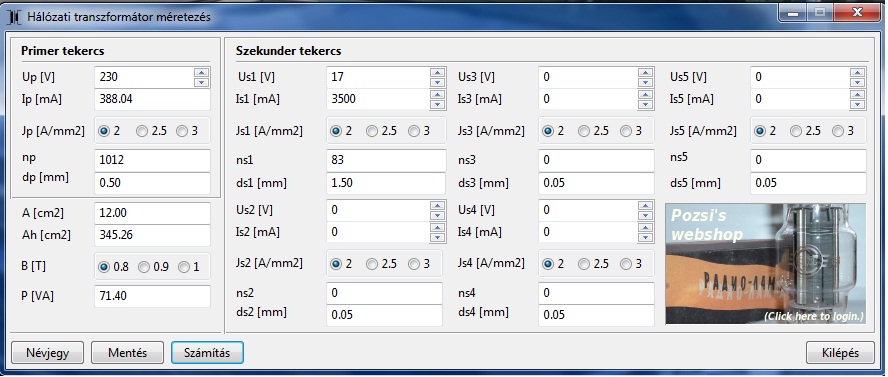The height and width of the screenshot is (377, 888).
Task: Increase Us3 [V] with the up spinner arrow
Action: 645,72
